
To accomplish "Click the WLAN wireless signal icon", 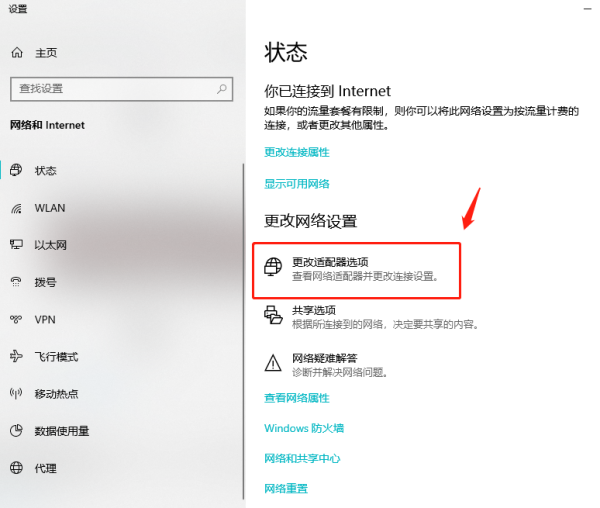I will tap(16, 208).
